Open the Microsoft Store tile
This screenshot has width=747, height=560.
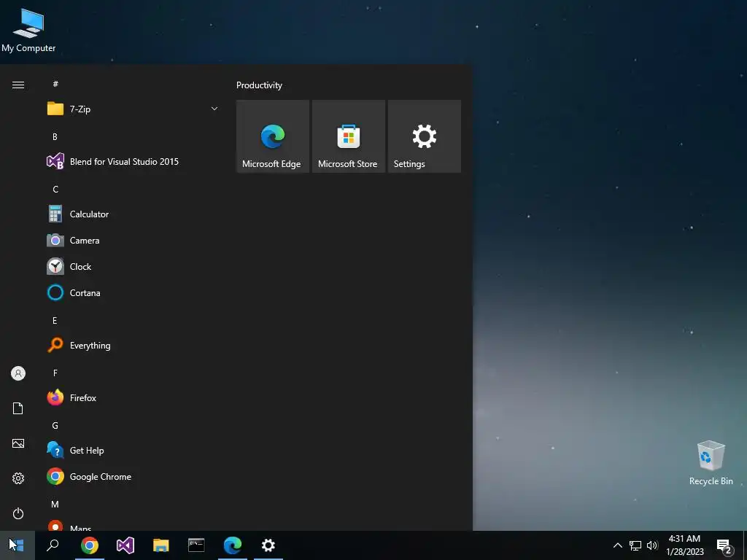point(348,136)
